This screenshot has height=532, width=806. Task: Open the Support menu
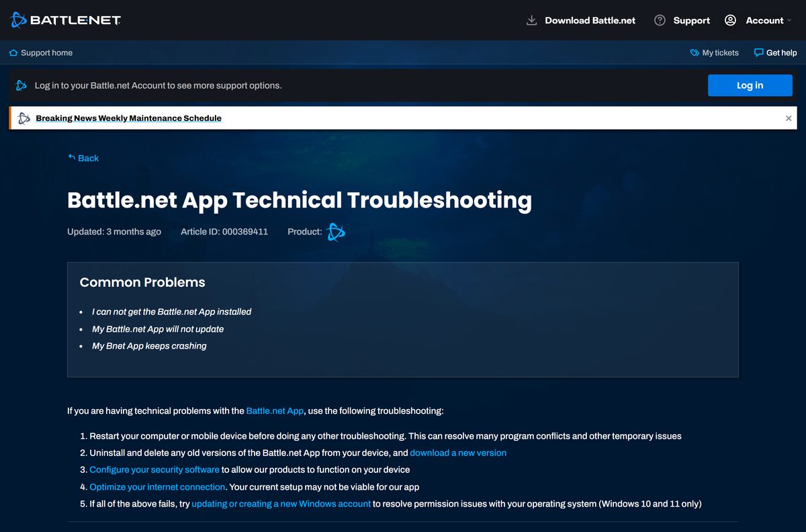click(x=691, y=20)
